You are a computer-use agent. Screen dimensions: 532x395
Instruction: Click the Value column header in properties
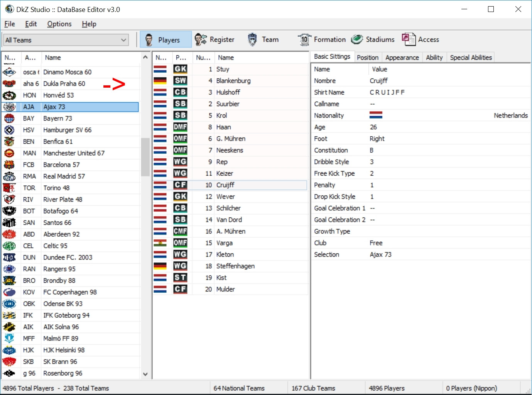click(x=449, y=69)
